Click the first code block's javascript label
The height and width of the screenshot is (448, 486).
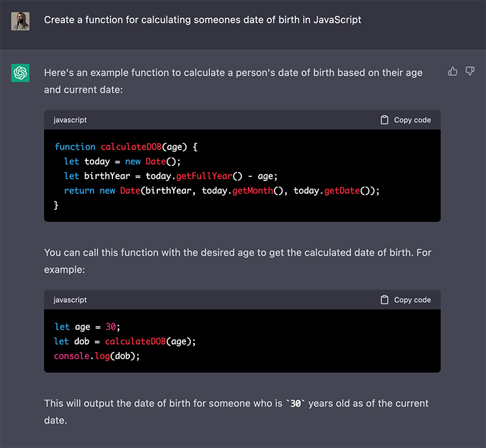pos(70,120)
